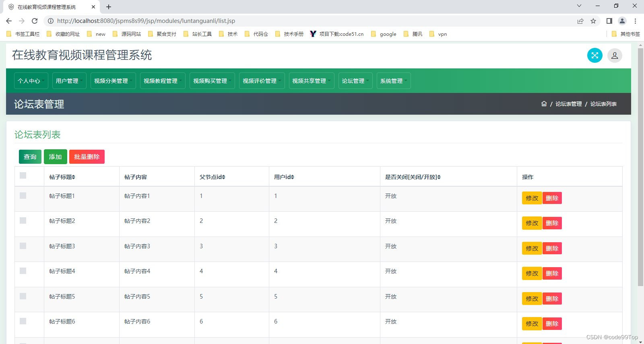Expand the 用户管理 dropdown menu
644x344 pixels.
69,81
